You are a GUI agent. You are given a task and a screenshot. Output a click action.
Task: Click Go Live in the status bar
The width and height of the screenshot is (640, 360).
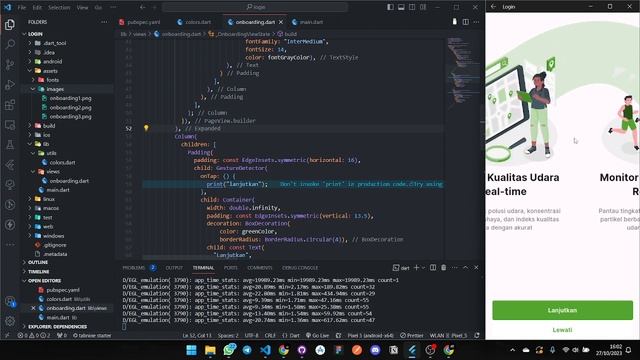pos(317,336)
